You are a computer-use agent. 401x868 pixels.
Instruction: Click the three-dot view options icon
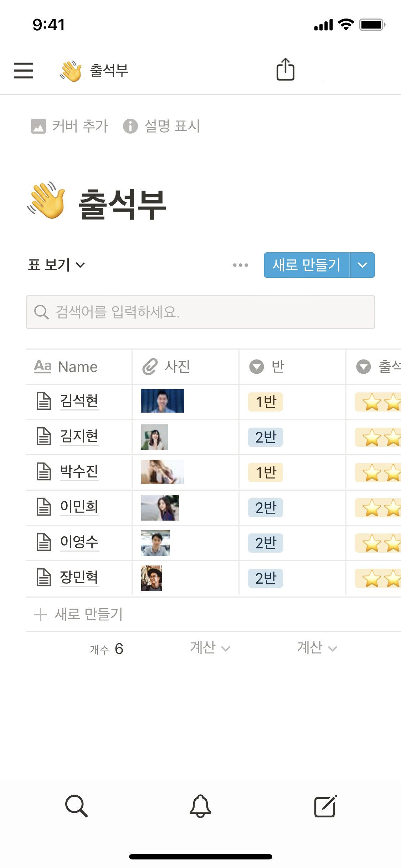tap(241, 265)
